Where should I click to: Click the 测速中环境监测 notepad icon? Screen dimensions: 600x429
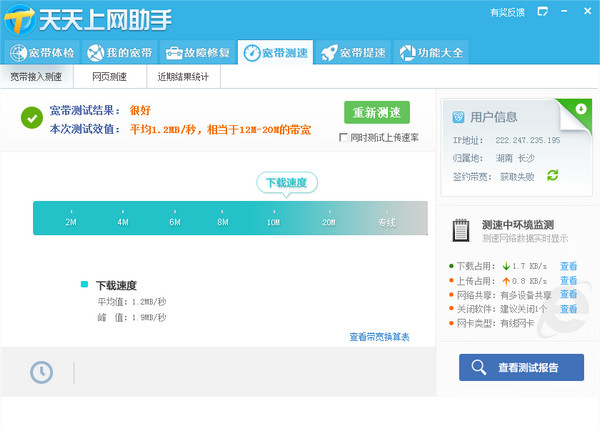pyautogui.click(x=462, y=231)
